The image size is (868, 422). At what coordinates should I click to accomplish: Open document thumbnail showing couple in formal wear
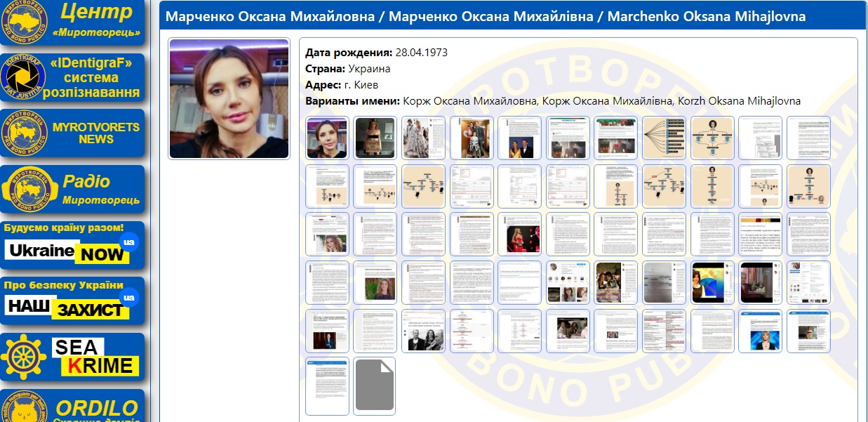click(x=519, y=138)
